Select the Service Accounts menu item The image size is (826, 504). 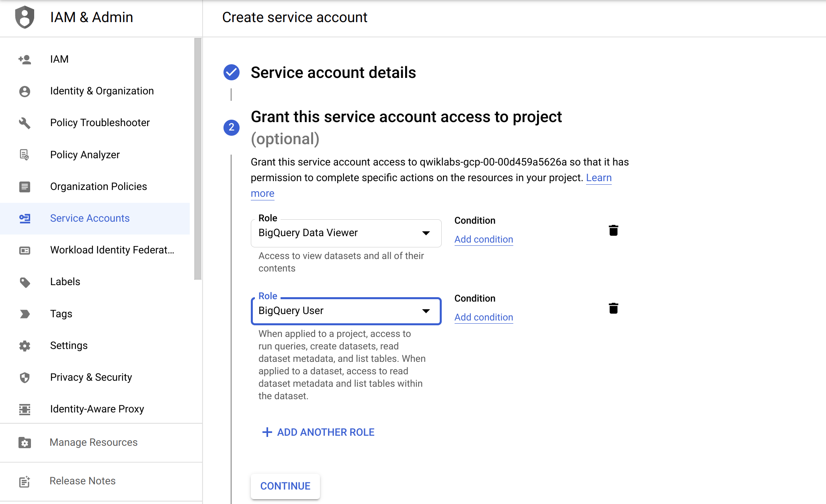(x=90, y=218)
